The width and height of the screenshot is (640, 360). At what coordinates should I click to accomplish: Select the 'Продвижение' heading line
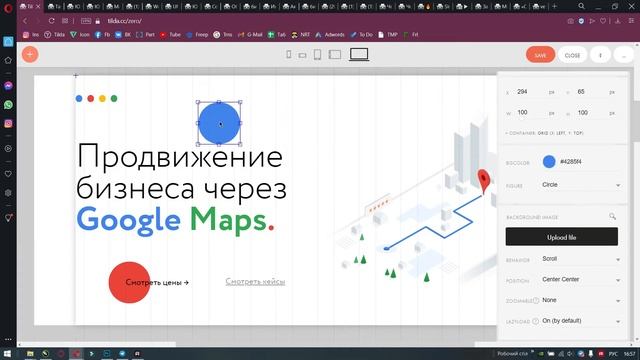coord(180,156)
